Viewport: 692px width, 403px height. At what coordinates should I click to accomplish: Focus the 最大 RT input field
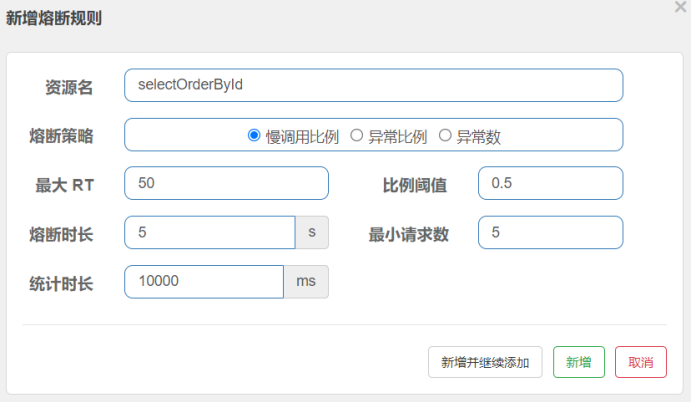point(226,183)
